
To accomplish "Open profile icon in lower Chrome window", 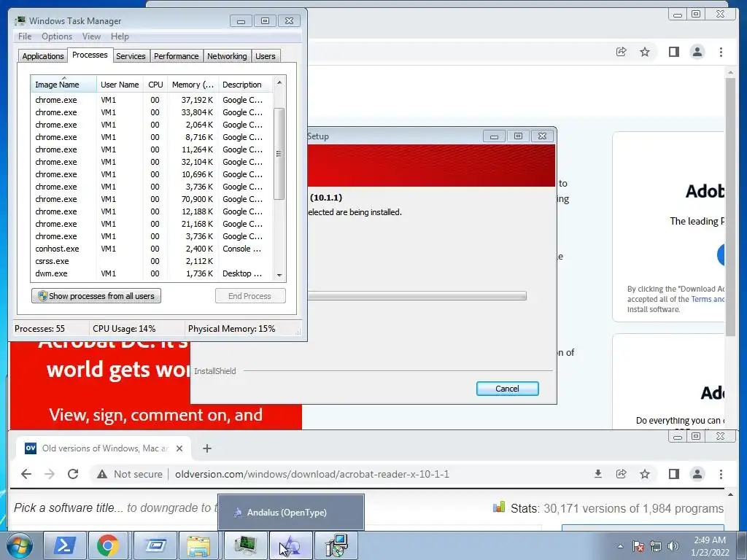I will (697, 474).
